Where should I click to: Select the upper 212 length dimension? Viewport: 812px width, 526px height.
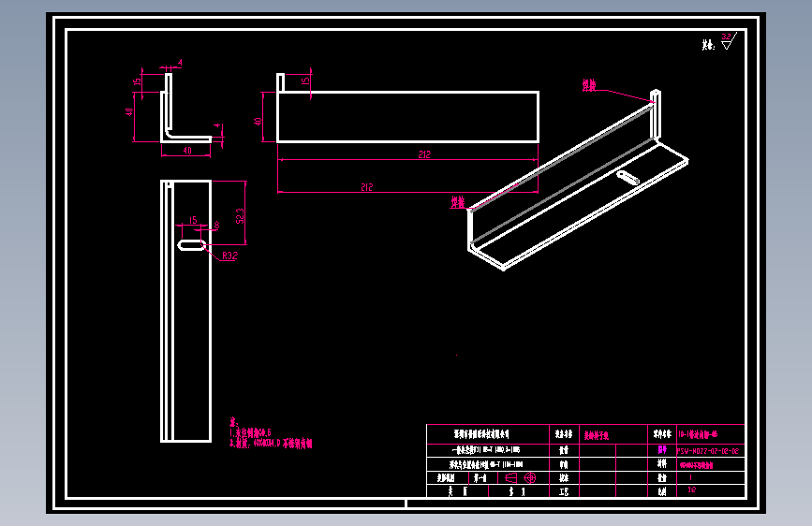pos(424,154)
